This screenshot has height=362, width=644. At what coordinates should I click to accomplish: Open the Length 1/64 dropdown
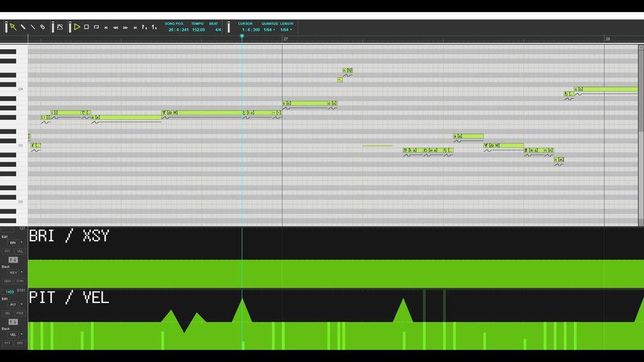pyautogui.click(x=286, y=30)
